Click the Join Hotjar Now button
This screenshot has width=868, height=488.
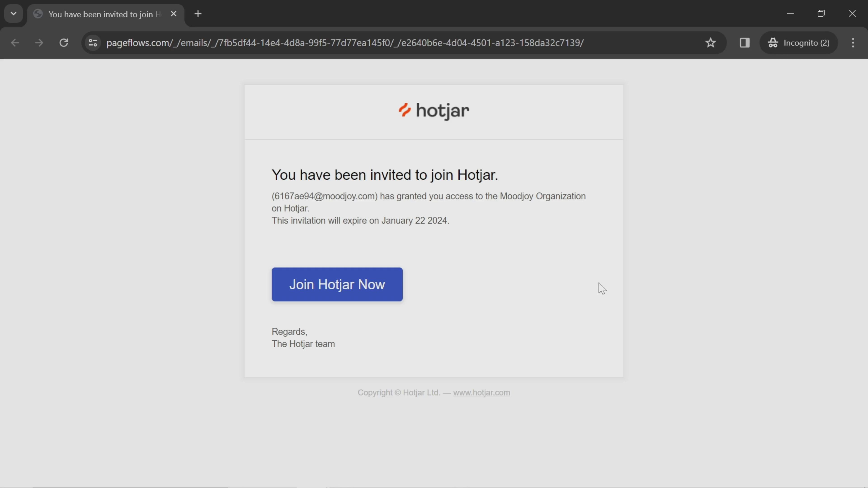337,284
